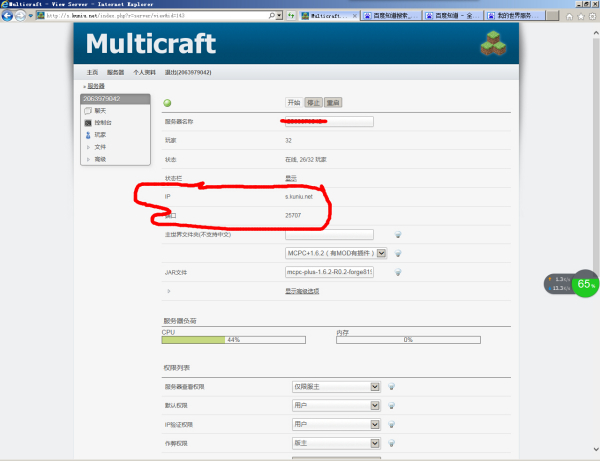The image size is (600, 461).
Task: Open 聊天 chat in the sidebar
Action: click(100, 111)
